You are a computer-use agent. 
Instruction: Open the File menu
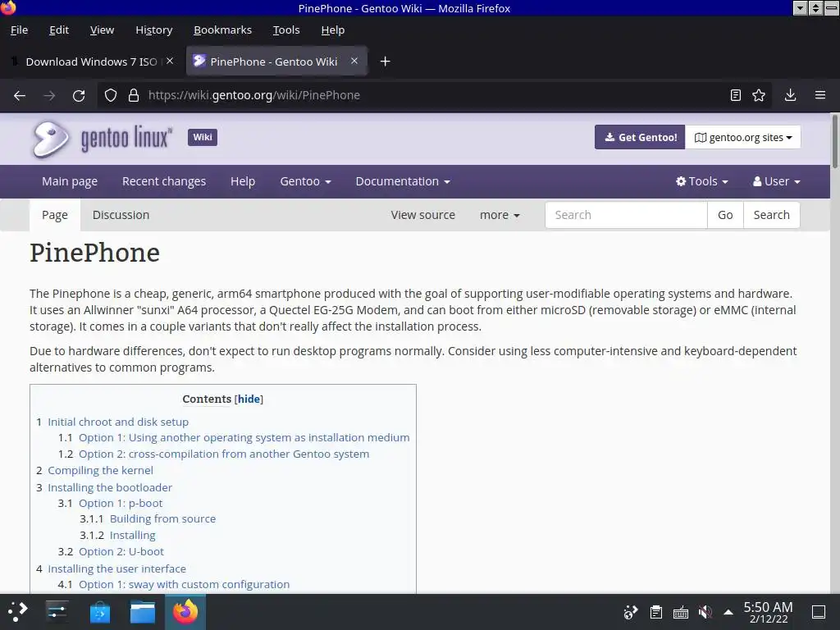20,30
